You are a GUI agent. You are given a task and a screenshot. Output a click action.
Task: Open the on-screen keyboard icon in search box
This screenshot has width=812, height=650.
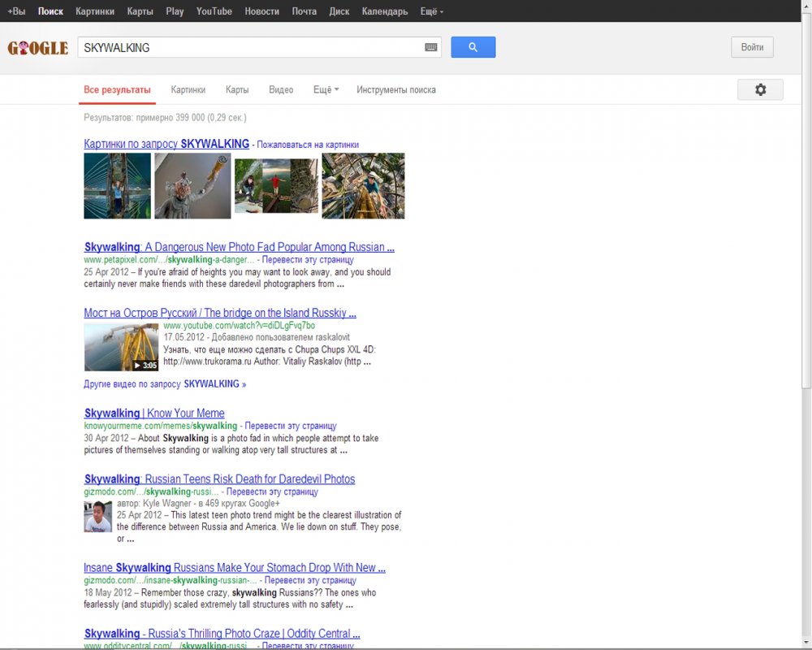pyautogui.click(x=431, y=47)
